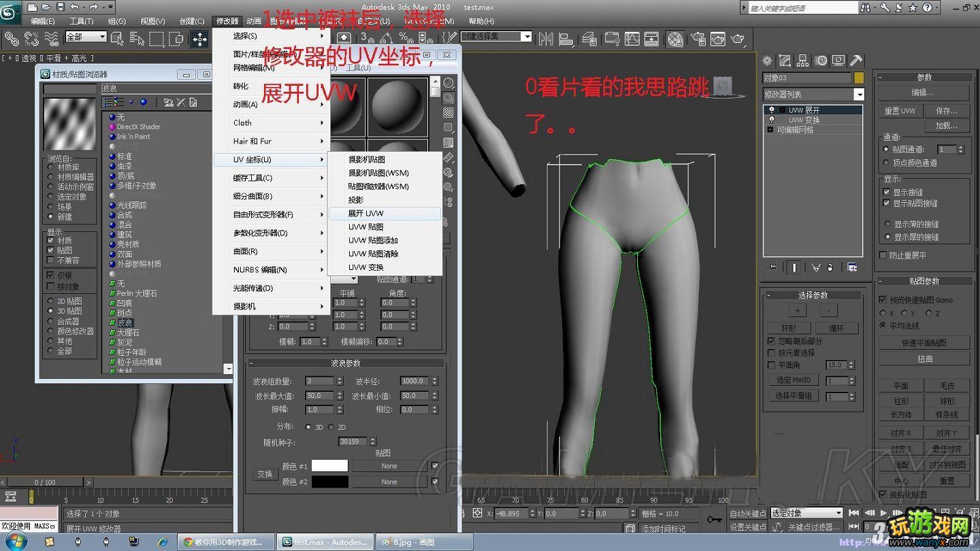This screenshot has height=551, width=980.
Task: Select the 顶点颜色通道 radio button
Action: [x=886, y=163]
